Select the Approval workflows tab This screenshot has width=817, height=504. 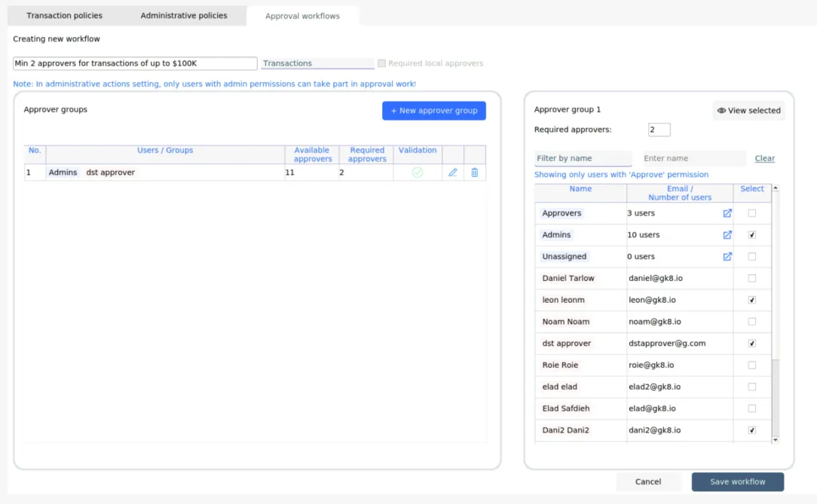coord(302,16)
